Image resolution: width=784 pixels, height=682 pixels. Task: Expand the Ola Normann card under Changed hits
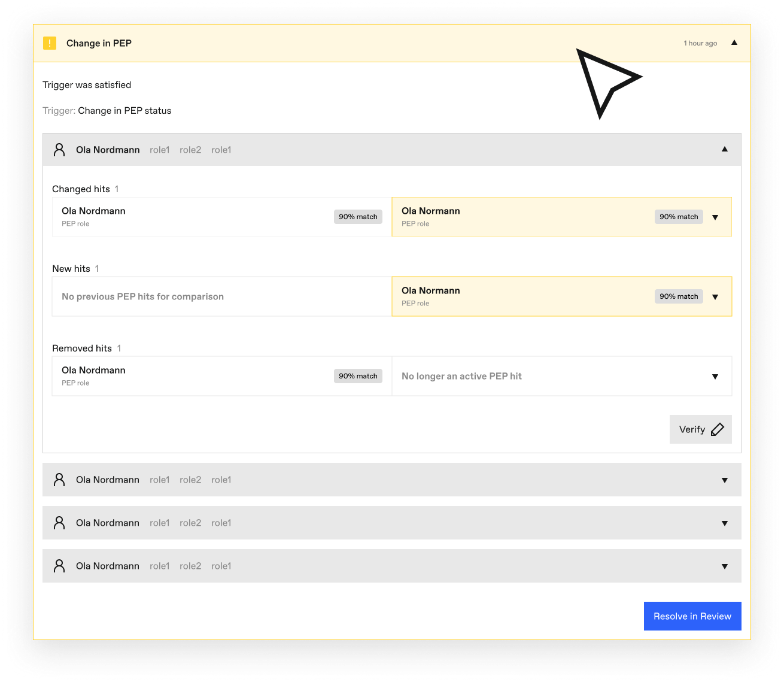715,217
